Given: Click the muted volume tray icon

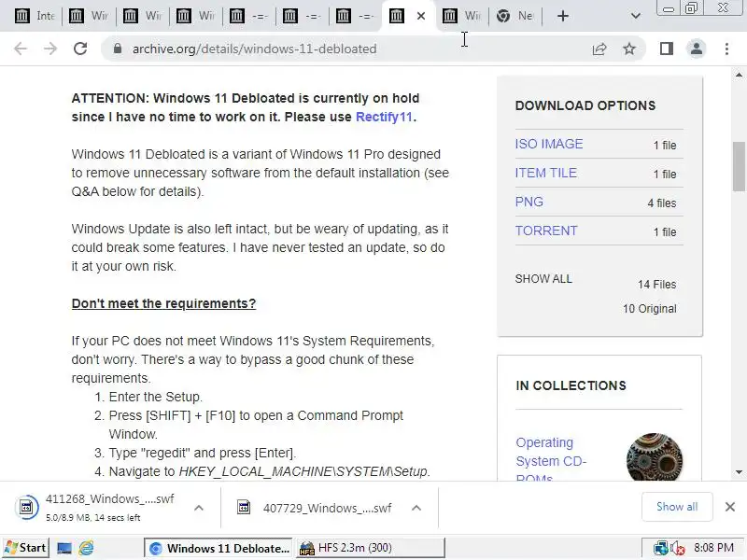Looking at the screenshot, I should click(678, 549).
